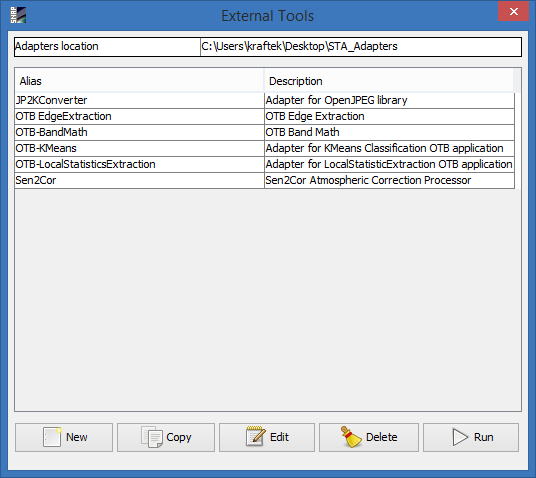Click the Copy documents icon
Screen dimensions: 536x478
tap(152, 437)
